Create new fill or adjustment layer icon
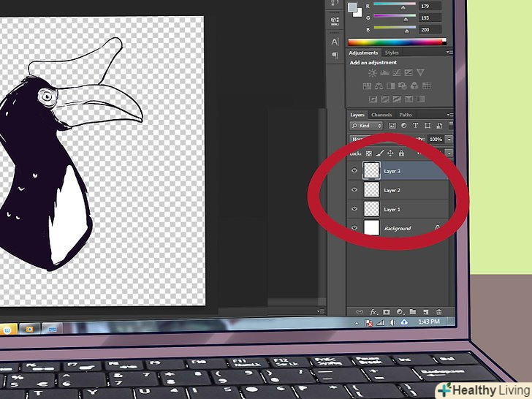The height and width of the screenshot is (399, 532). click(x=400, y=312)
